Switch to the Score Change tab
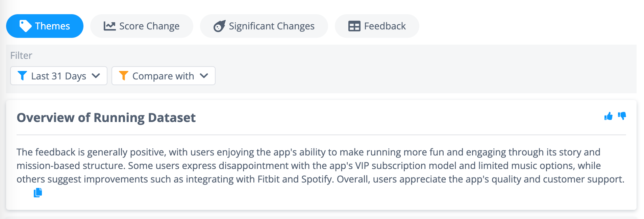Screen dimensions: 644x219 [142, 26]
